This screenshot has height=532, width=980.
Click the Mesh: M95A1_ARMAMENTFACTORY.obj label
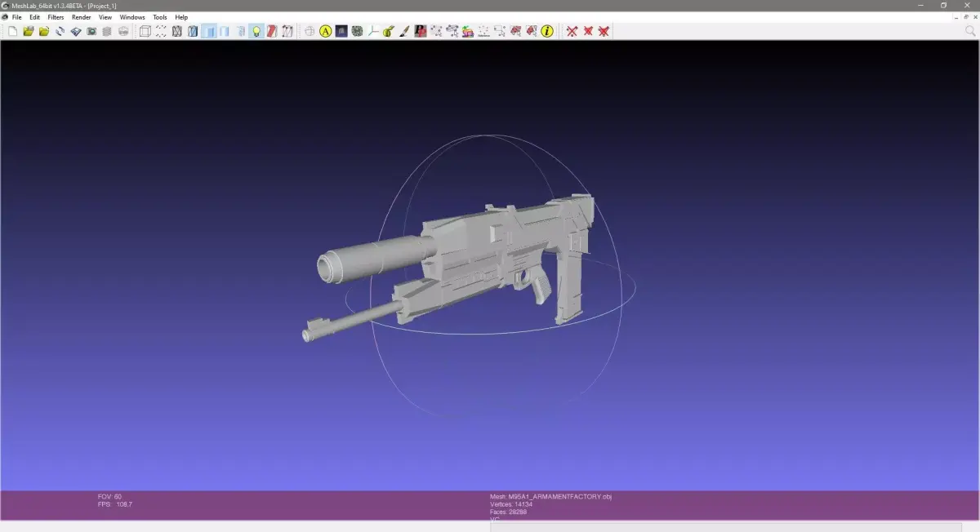click(550, 496)
